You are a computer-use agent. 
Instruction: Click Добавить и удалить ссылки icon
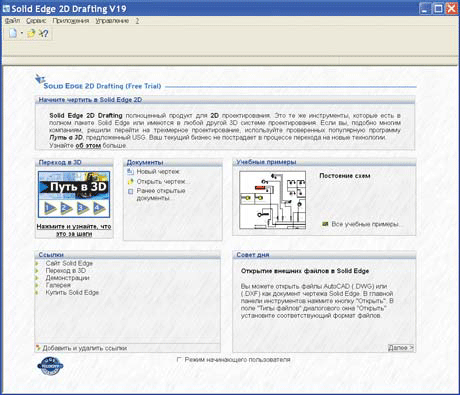pos(38,348)
